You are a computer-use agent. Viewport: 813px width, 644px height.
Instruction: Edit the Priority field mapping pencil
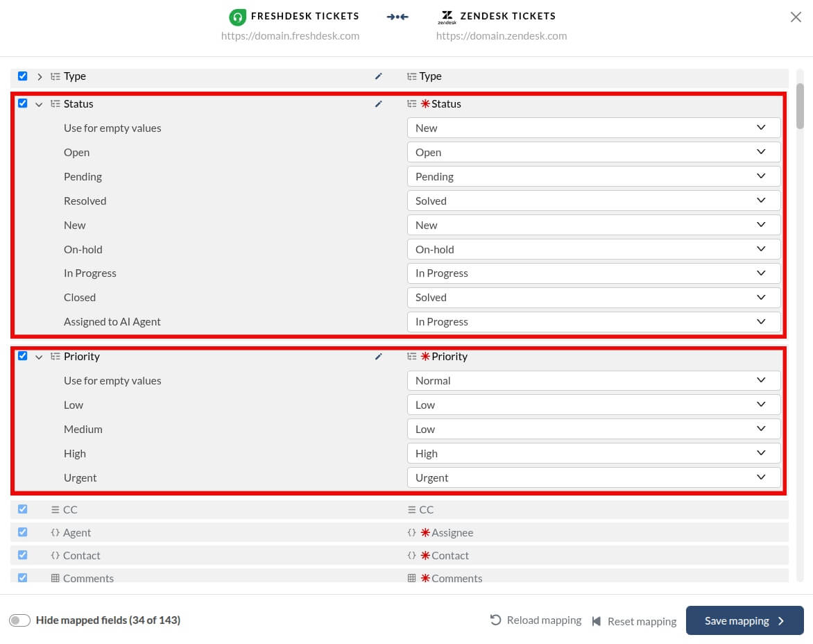[x=379, y=356]
